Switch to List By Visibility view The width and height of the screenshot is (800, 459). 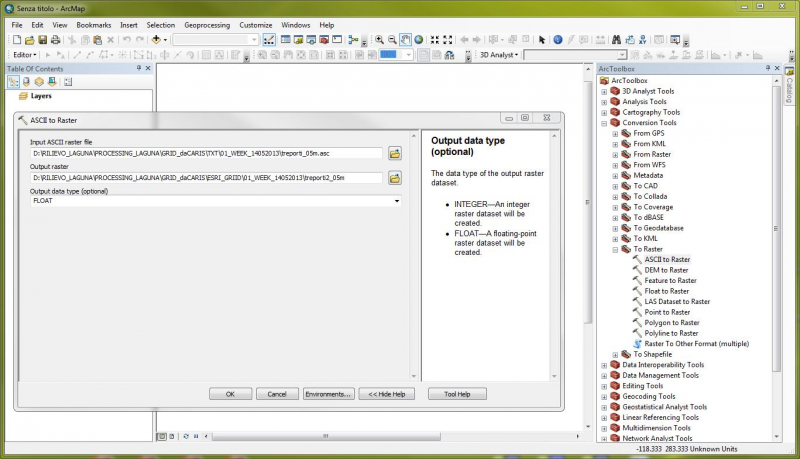[x=39, y=82]
